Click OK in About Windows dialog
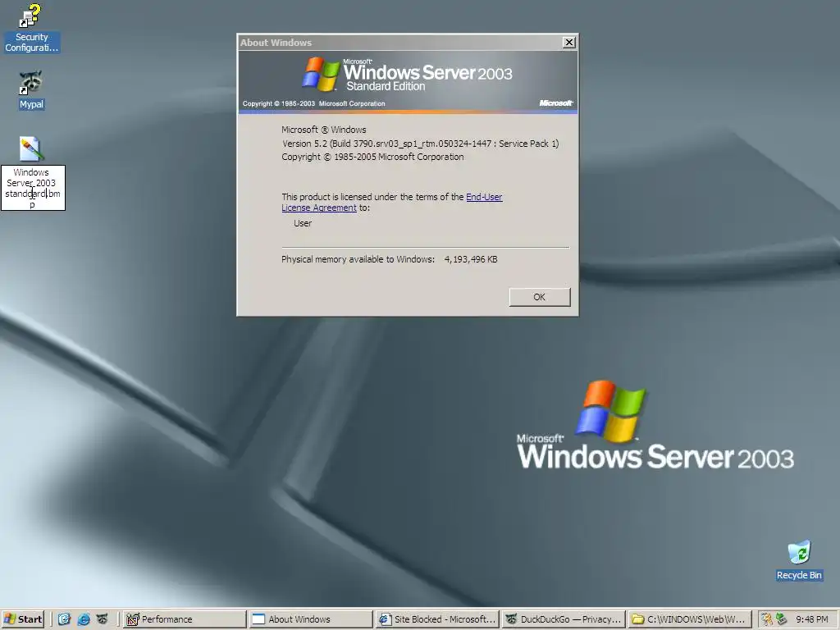The height and width of the screenshot is (630, 840). [540, 297]
